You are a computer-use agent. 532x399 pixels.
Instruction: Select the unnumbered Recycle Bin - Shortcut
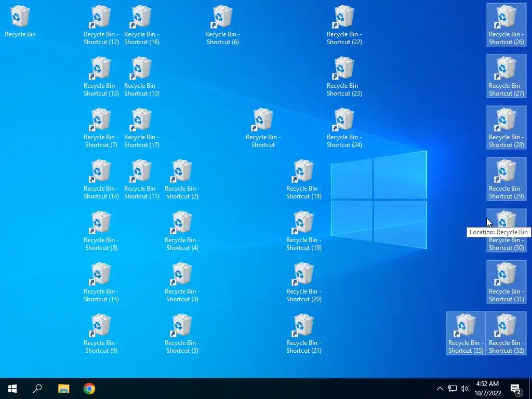[263, 128]
